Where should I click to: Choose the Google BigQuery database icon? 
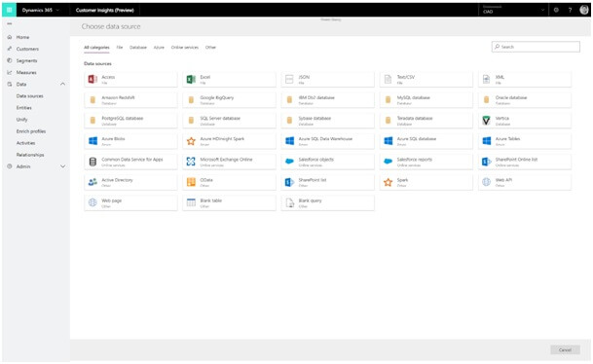(x=191, y=100)
